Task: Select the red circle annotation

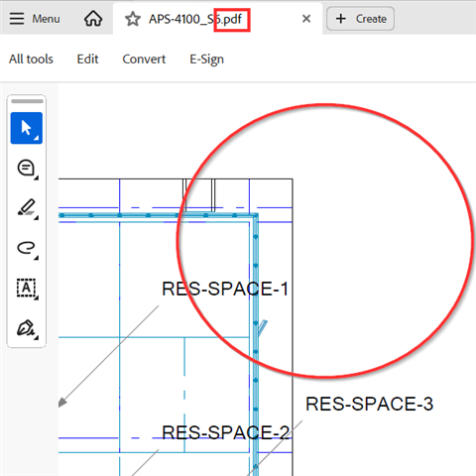Action: tap(324, 241)
